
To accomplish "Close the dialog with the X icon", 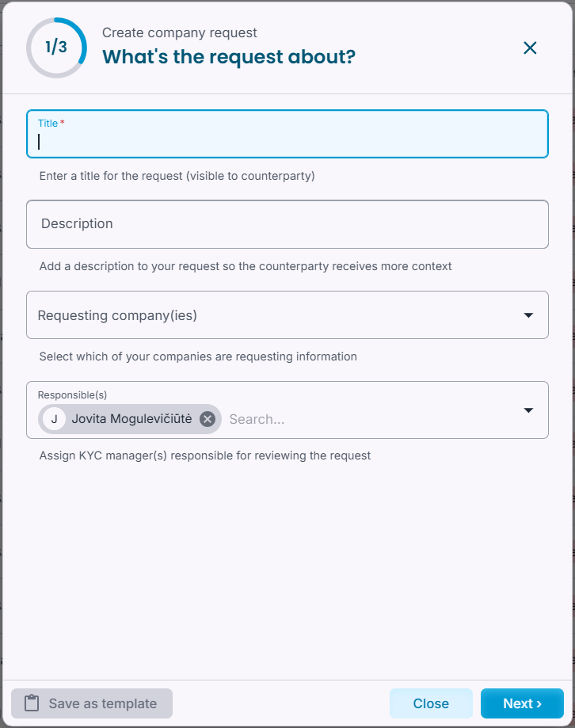I will tap(530, 48).
